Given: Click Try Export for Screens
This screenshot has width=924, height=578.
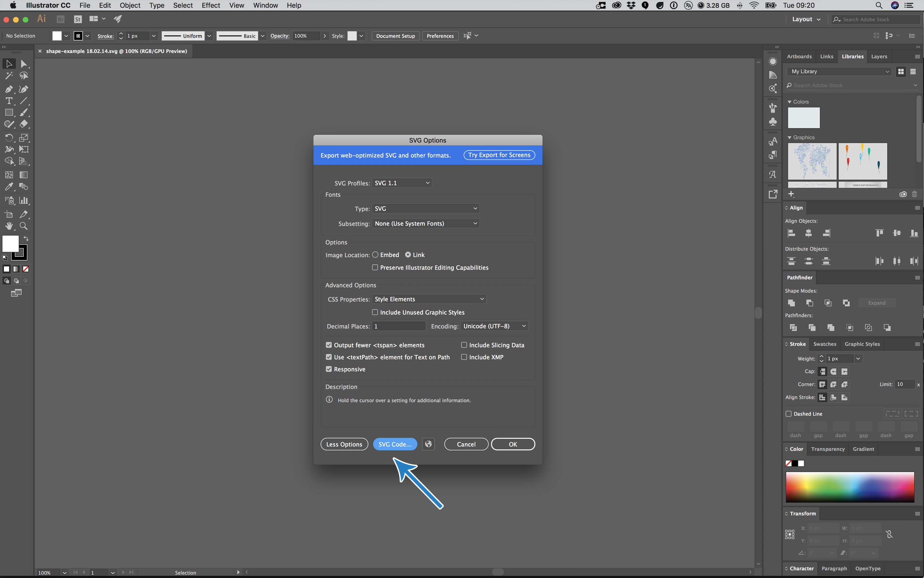Looking at the screenshot, I should 499,155.
